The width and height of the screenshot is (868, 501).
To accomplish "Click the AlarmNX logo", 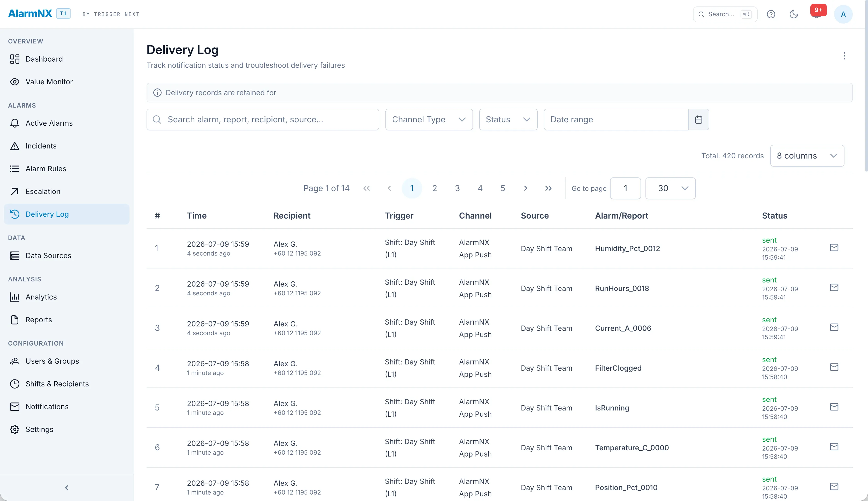I will pyautogui.click(x=30, y=13).
